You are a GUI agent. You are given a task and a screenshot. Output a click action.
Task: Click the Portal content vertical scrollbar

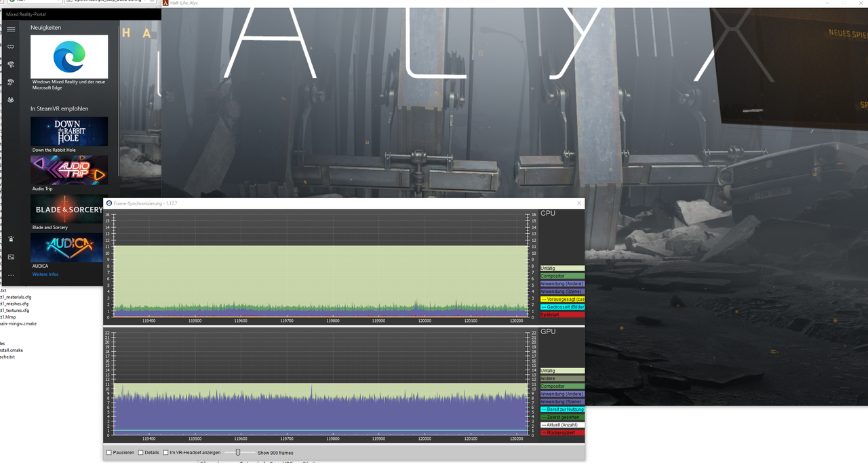coord(120,102)
